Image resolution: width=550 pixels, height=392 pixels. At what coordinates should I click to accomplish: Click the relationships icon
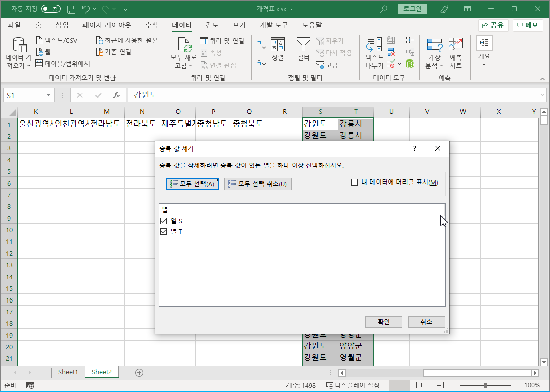(410, 52)
